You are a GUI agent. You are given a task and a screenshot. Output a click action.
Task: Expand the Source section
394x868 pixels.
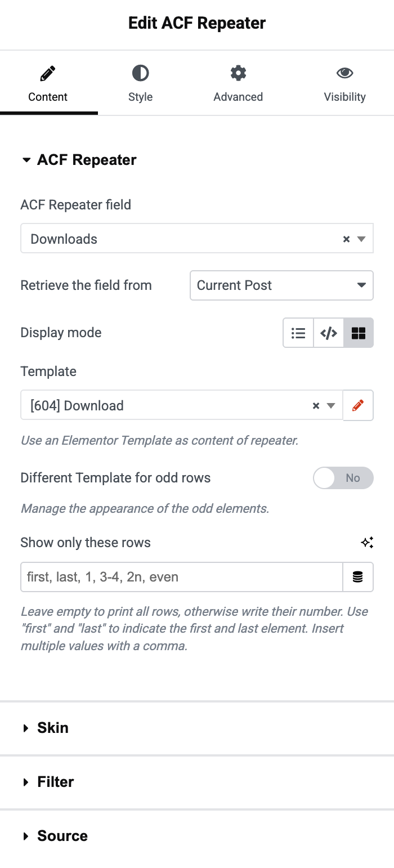[62, 836]
